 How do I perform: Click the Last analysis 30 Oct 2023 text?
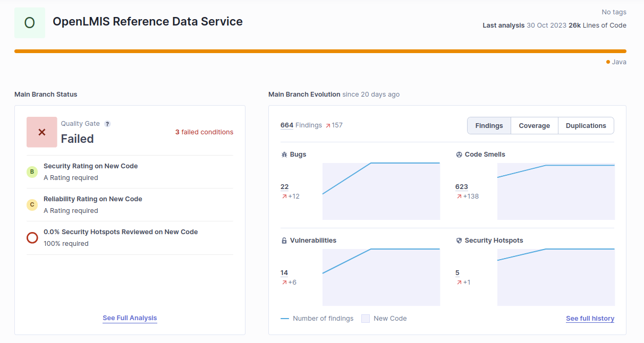click(524, 25)
